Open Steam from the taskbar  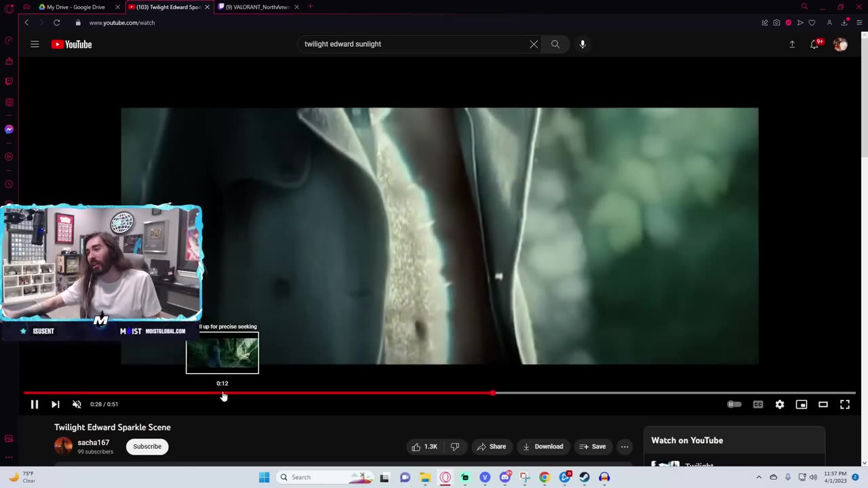tap(584, 477)
